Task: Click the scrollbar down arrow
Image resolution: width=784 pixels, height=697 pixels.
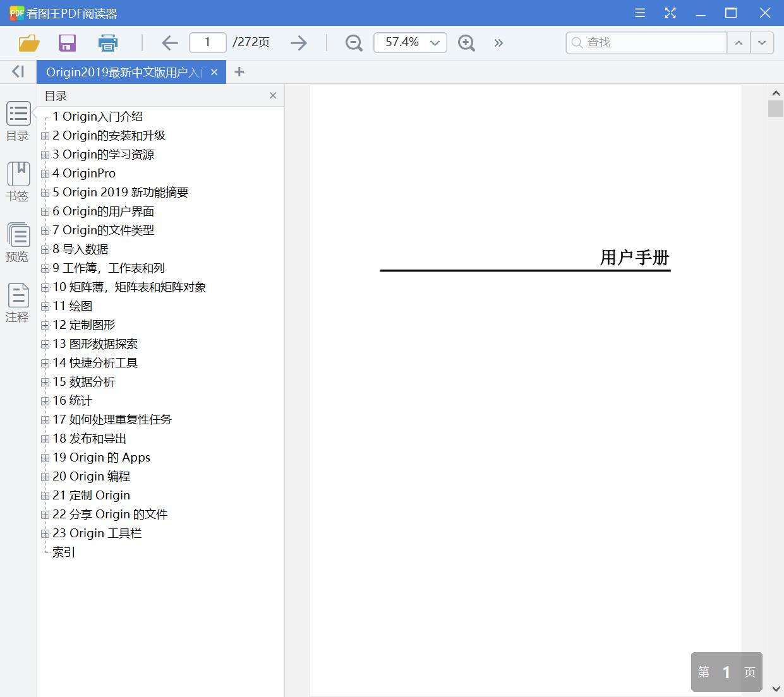Action: click(x=776, y=688)
